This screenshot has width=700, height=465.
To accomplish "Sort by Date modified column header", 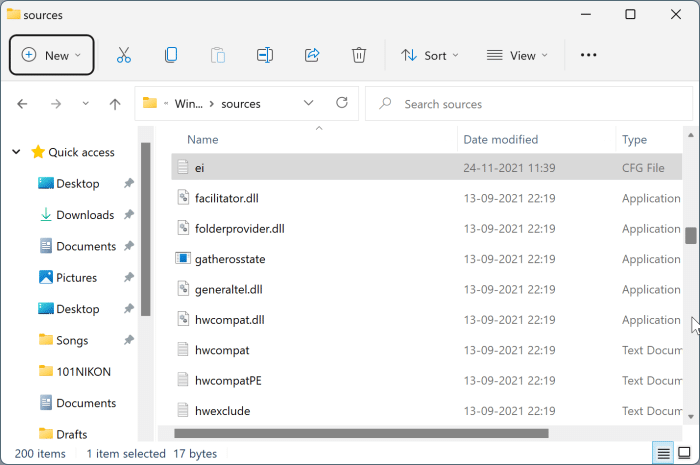I will tap(500, 139).
